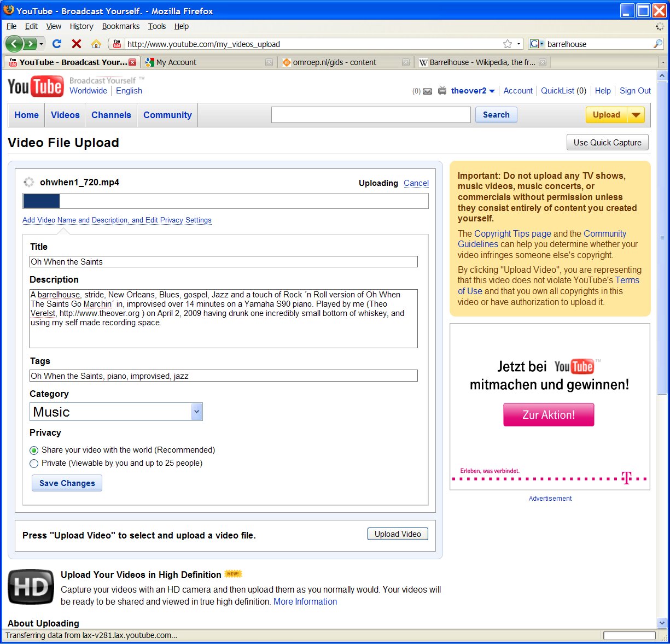This screenshot has height=644, width=670.
Task: Open the home page via house icon
Action: point(96,44)
